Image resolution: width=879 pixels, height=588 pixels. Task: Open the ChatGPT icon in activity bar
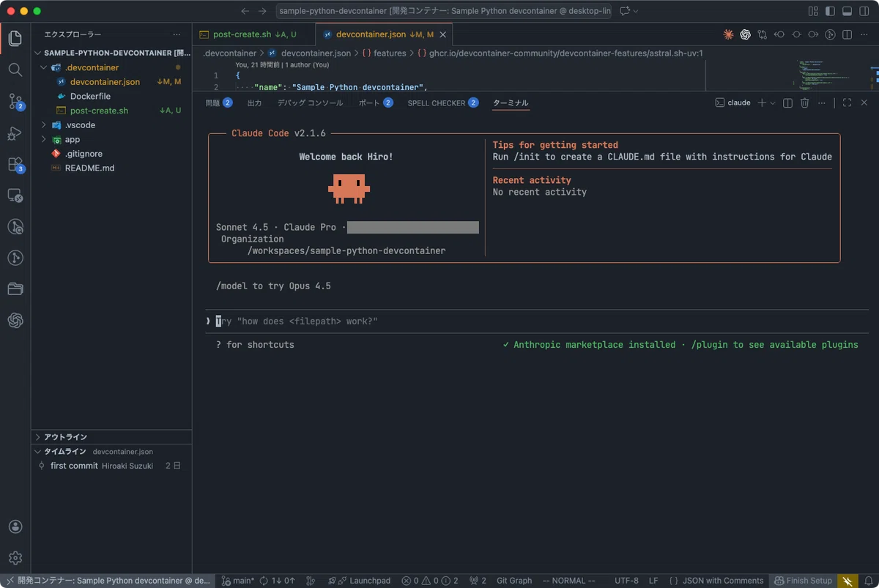[15, 320]
